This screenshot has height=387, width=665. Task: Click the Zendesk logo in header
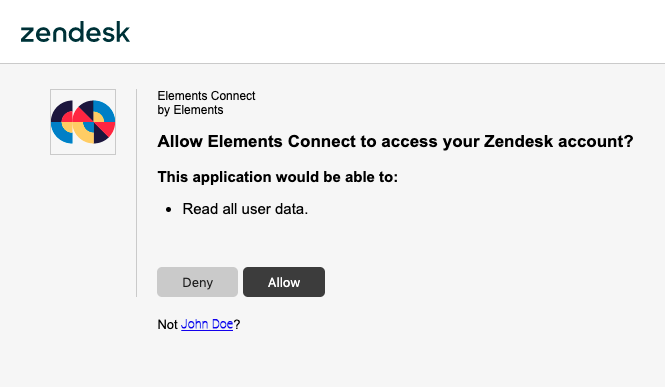75,32
